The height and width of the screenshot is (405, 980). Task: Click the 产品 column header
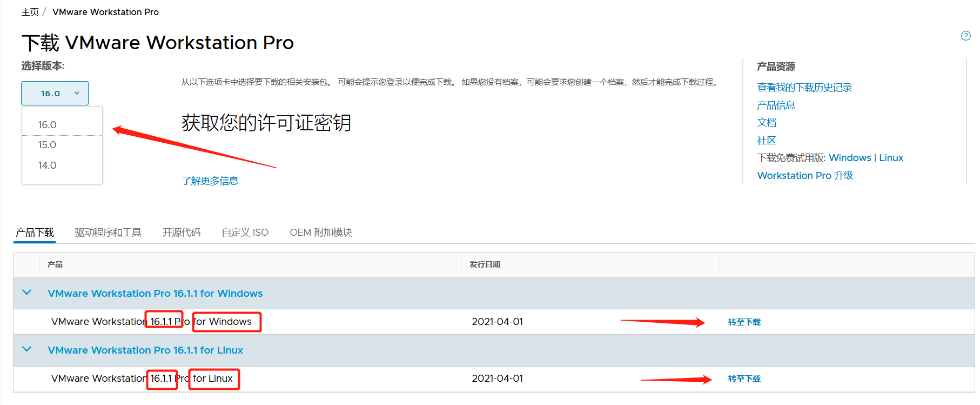coord(55,264)
